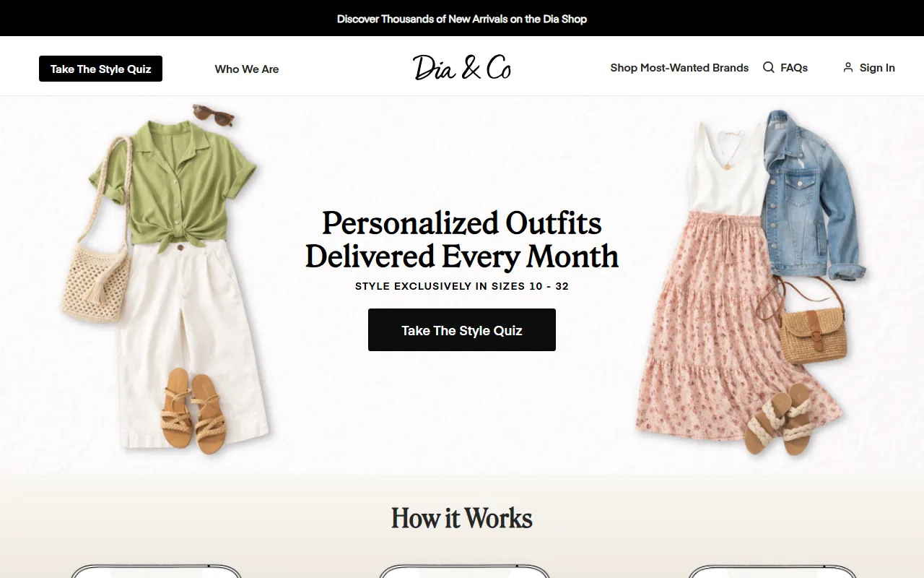The width and height of the screenshot is (924, 578).
Task: Click the green tie-front shirt image
Action: (173, 183)
